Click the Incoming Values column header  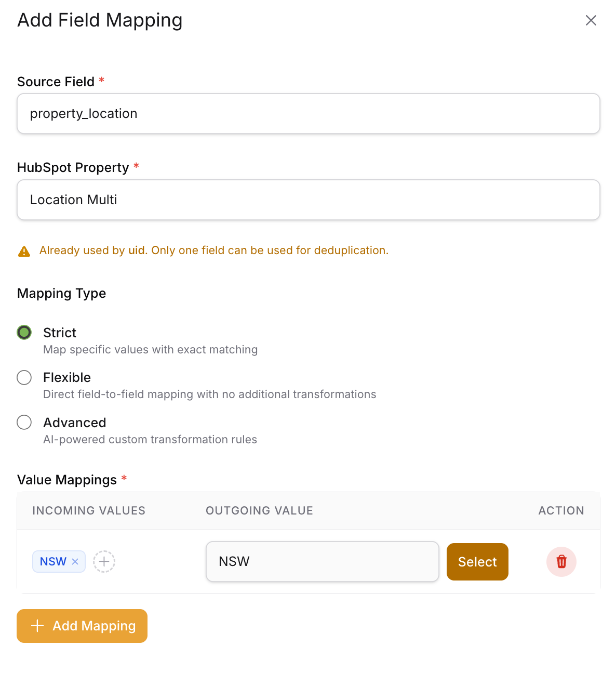tap(88, 510)
